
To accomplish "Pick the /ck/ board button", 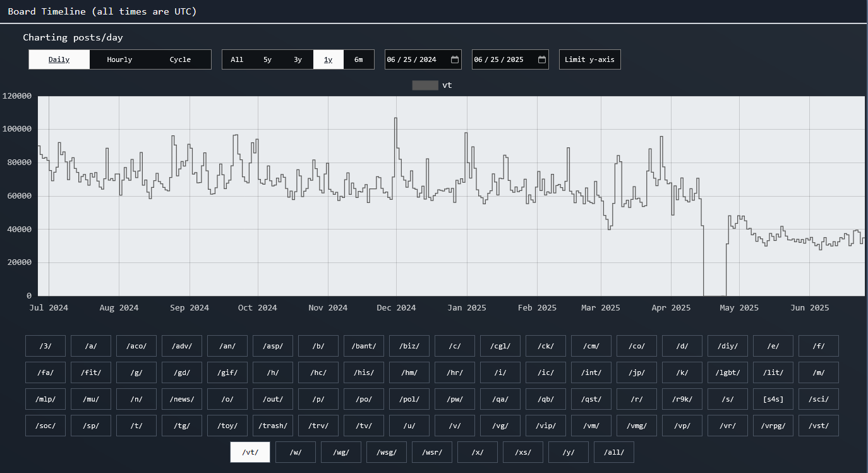I will [546, 346].
